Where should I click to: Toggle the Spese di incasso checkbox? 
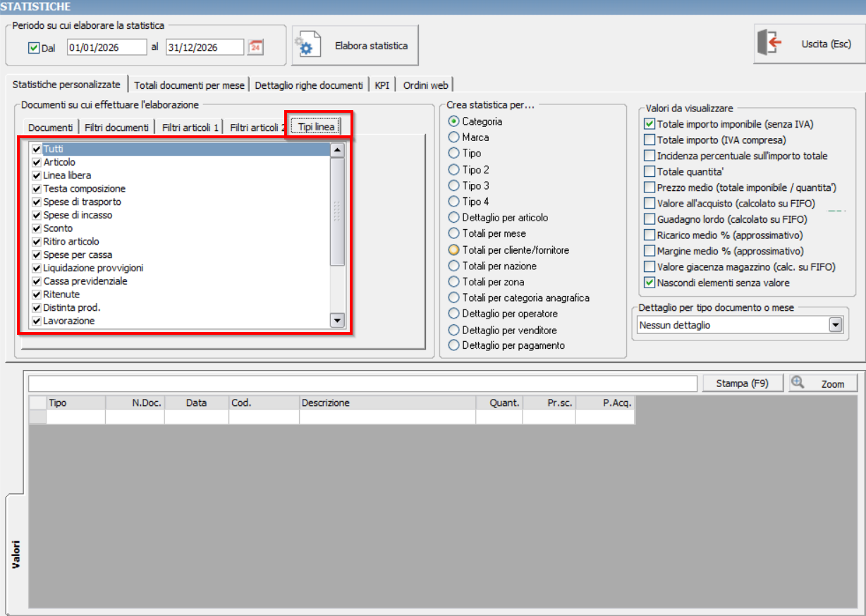click(x=37, y=215)
